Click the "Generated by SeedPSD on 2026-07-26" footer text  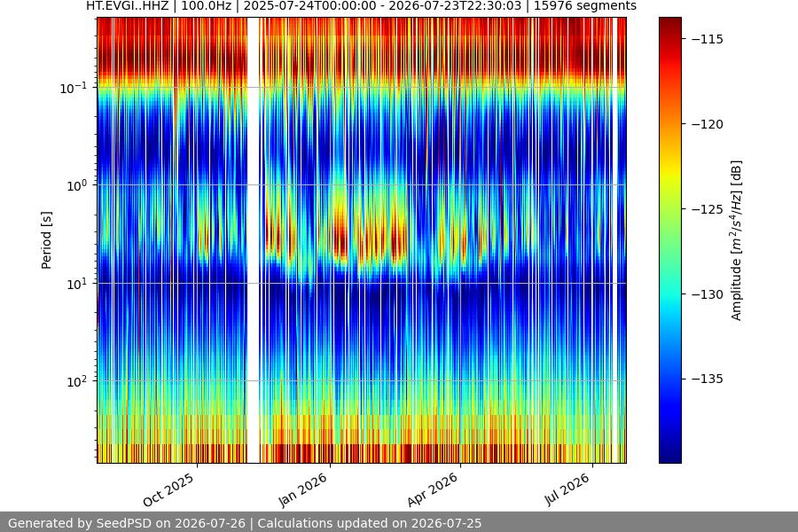(127, 523)
